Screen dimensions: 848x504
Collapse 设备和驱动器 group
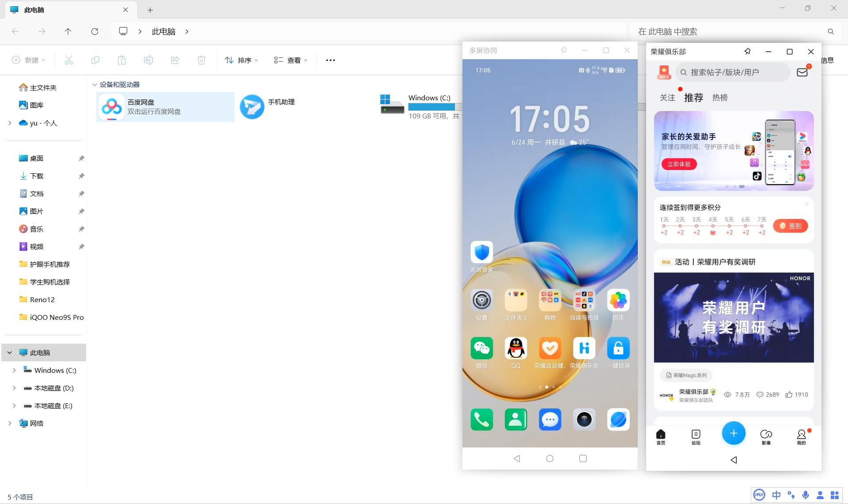[x=95, y=84]
